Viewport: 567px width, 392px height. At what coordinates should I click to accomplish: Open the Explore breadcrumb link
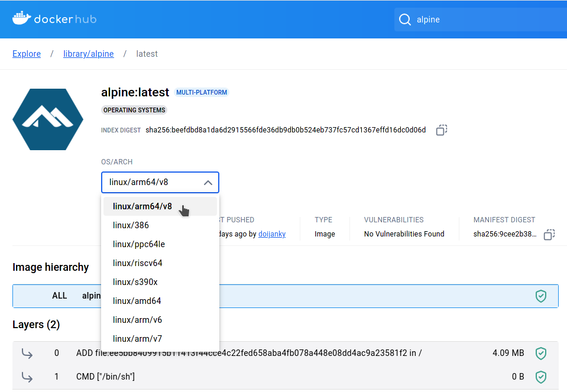click(x=27, y=54)
